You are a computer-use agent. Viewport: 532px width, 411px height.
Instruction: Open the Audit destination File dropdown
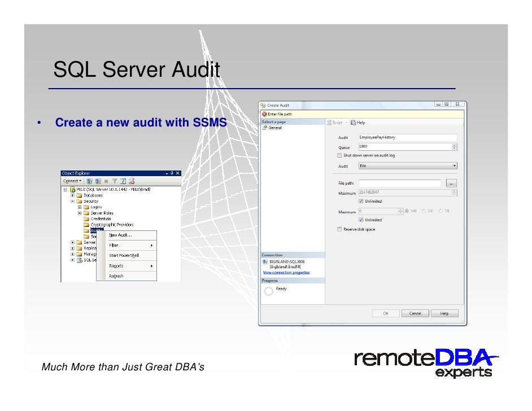[x=408, y=166]
